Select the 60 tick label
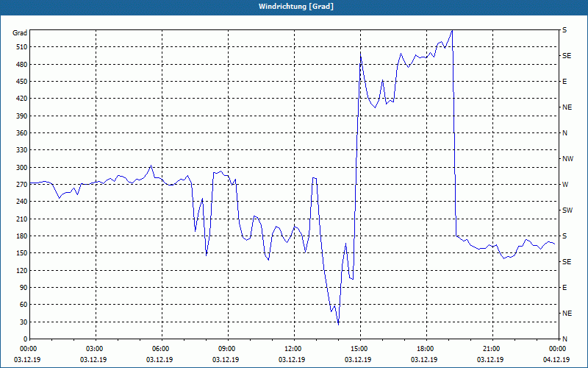The image size is (588, 368). [x=22, y=304]
